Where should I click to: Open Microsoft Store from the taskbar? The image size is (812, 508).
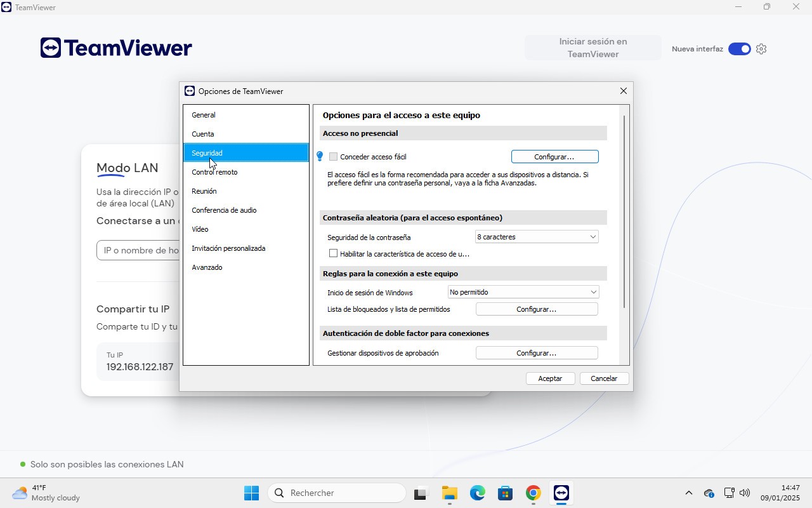coord(506,493)
